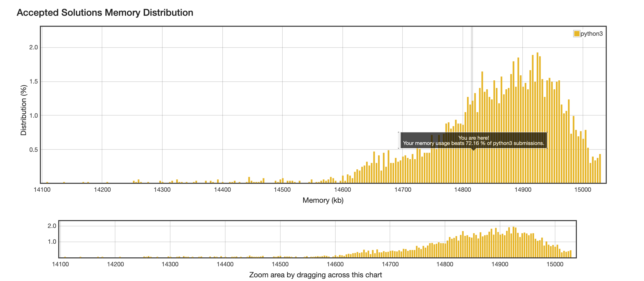Click the python3 legend color swatch

(x=577, y=34)
